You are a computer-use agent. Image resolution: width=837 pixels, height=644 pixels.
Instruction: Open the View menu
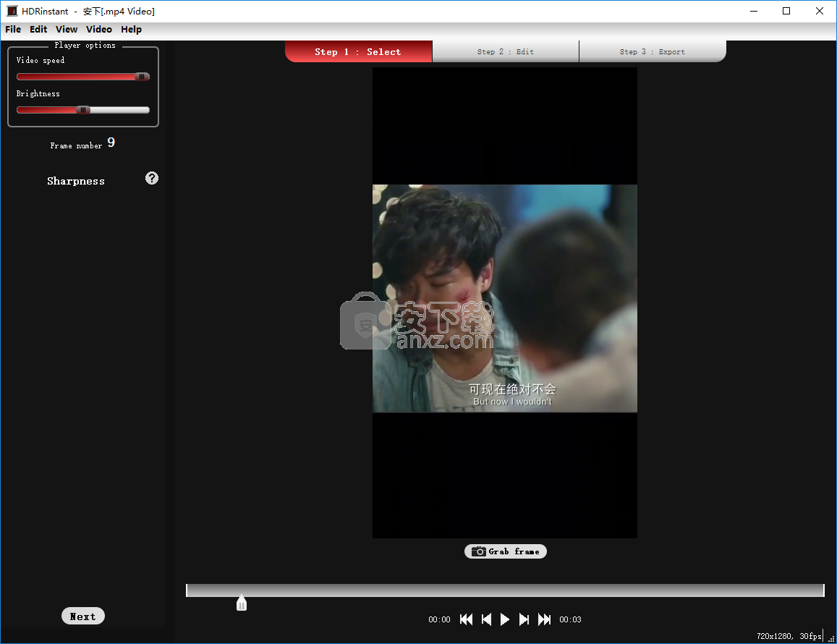pos(67,30)
